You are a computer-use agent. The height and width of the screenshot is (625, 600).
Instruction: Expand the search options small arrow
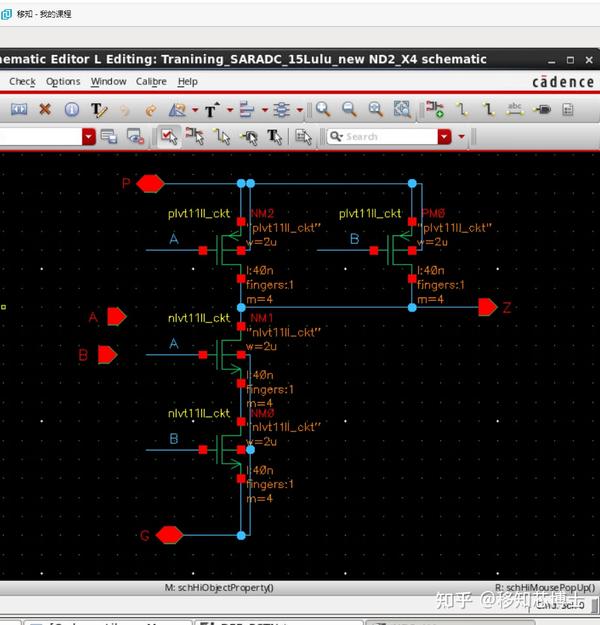(462, 137)
